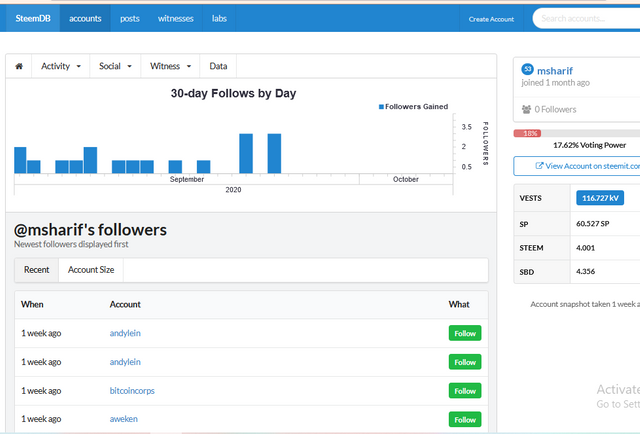
Task: Open the posts navigation item
Action: (130, 18)
